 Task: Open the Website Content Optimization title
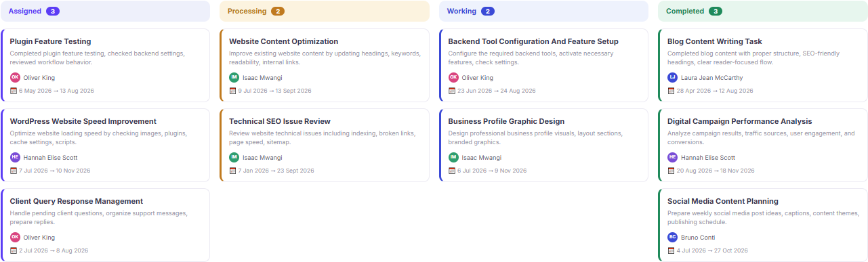point(283,42)
